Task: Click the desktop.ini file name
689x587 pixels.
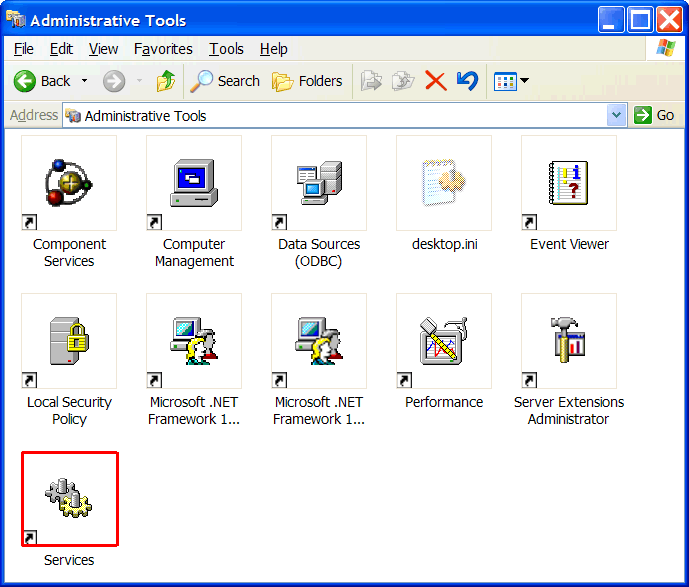Action: pos(445,244)
